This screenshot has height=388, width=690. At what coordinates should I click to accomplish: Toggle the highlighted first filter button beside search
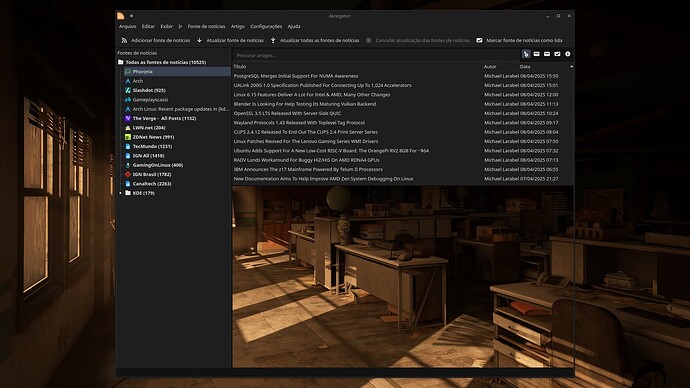click(x=526, y=54)
